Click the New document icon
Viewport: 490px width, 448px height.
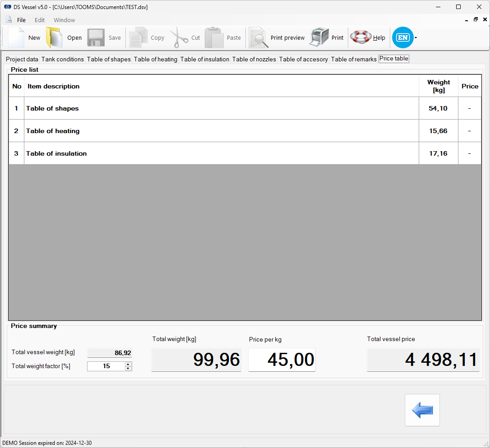(16, 37)
